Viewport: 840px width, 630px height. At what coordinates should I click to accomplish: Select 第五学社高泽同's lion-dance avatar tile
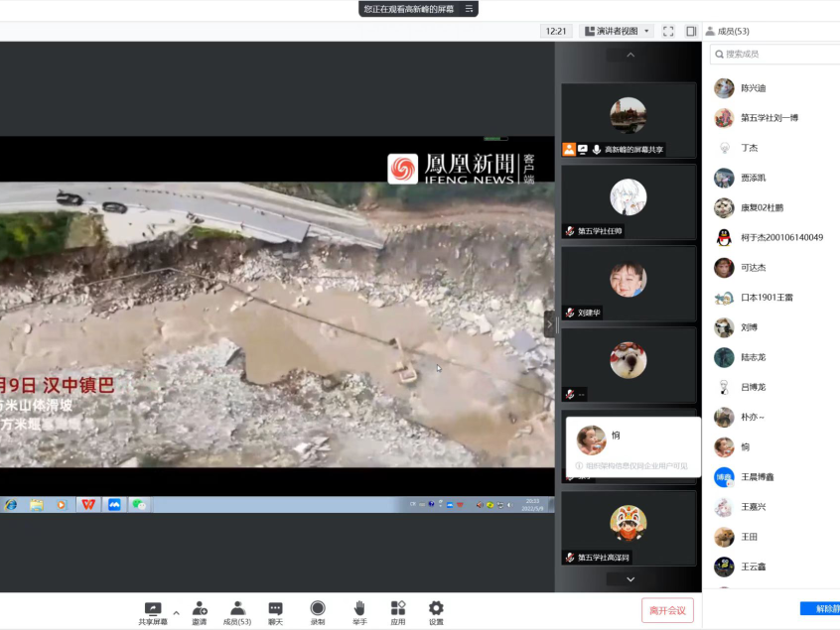click(x=629, y=528)
